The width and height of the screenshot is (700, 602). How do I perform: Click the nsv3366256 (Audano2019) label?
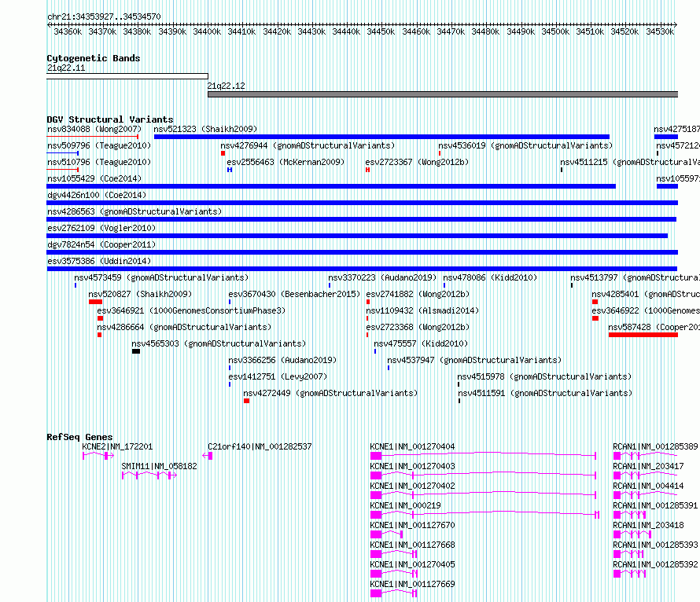282,360
